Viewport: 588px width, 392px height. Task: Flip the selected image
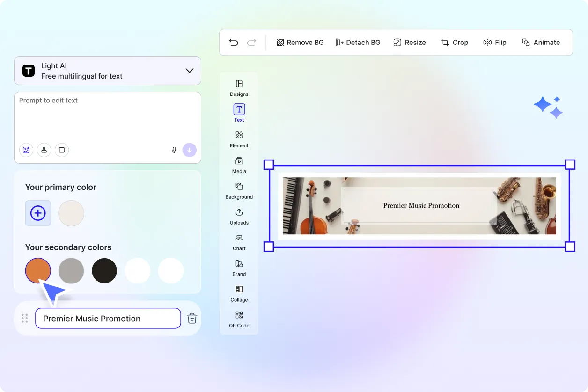(x=495, y=43)
